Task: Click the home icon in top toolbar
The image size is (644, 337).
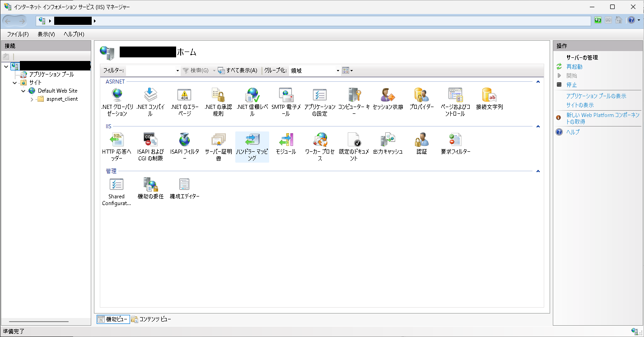Action: [619, 20]
